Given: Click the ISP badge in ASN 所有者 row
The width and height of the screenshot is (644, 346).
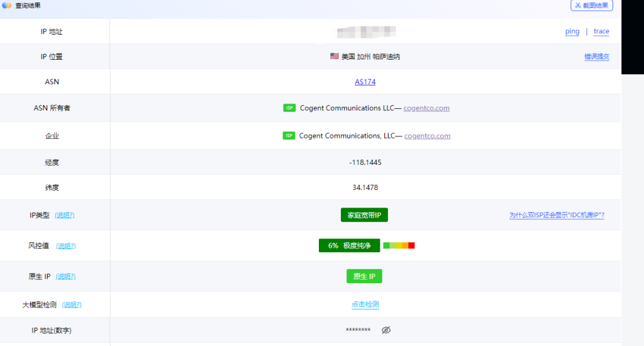Looking at the screenshot, I should [x=289, y=108].
